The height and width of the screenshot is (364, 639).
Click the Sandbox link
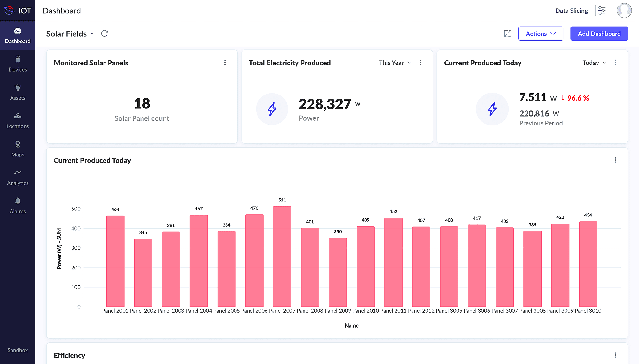tap(18, 350)
